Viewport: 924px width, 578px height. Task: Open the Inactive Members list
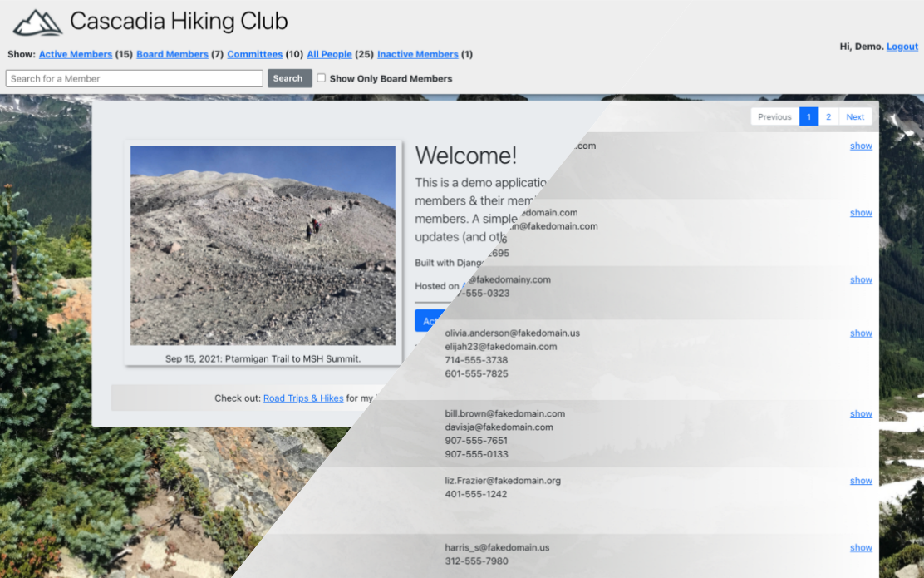tap(418, 54)
